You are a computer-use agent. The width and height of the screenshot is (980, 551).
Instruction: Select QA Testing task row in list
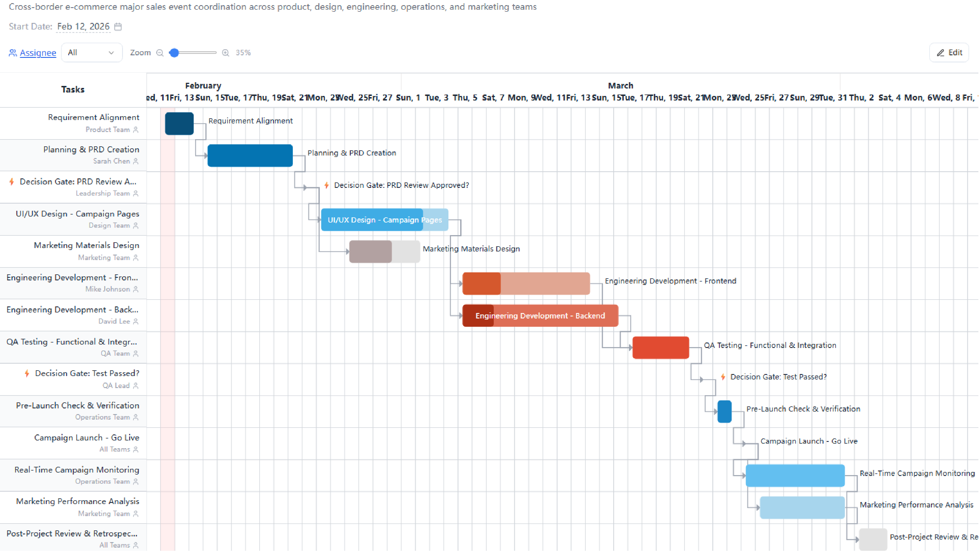click(72, 347)
